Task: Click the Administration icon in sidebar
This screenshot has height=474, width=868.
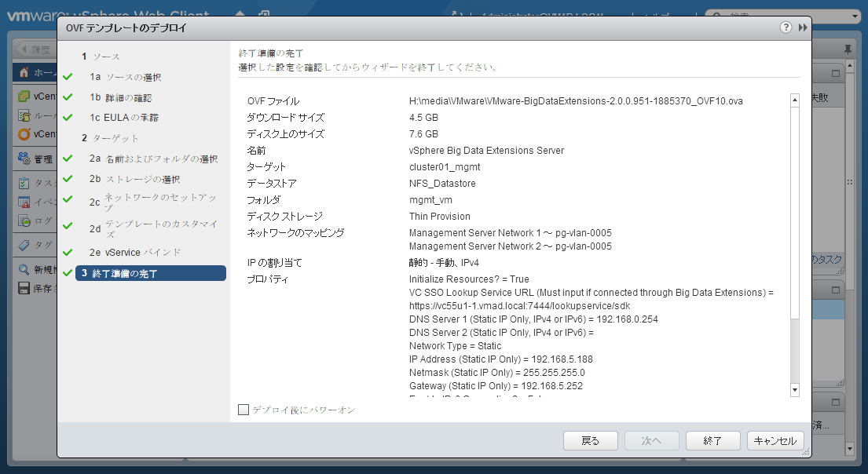Action: coord(24,159)
